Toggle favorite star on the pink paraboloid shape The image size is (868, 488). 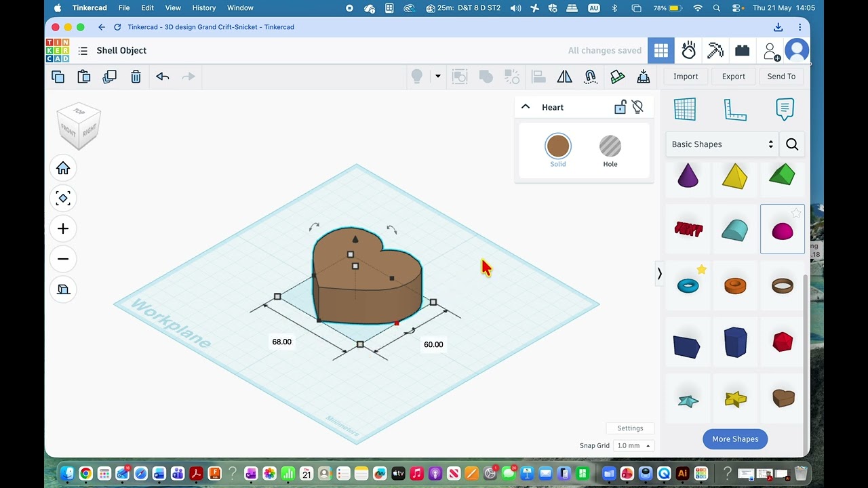click(796, 213)
